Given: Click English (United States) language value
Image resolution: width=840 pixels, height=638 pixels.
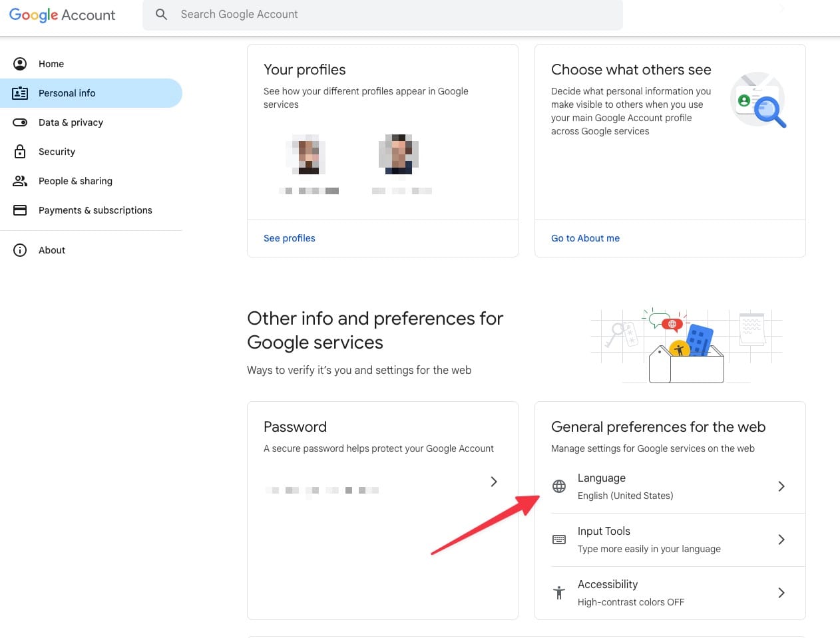Looking at the screenshot, I should 626,496.
